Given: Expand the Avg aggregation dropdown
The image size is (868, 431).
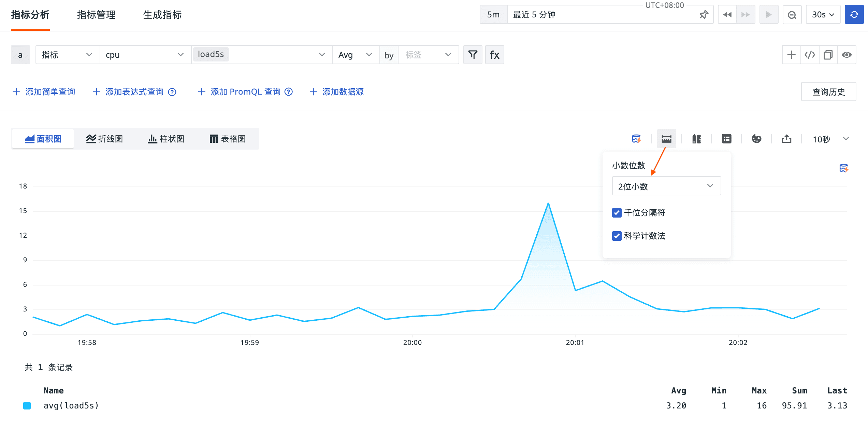Looking at the screenshot, I should (355, 55).
